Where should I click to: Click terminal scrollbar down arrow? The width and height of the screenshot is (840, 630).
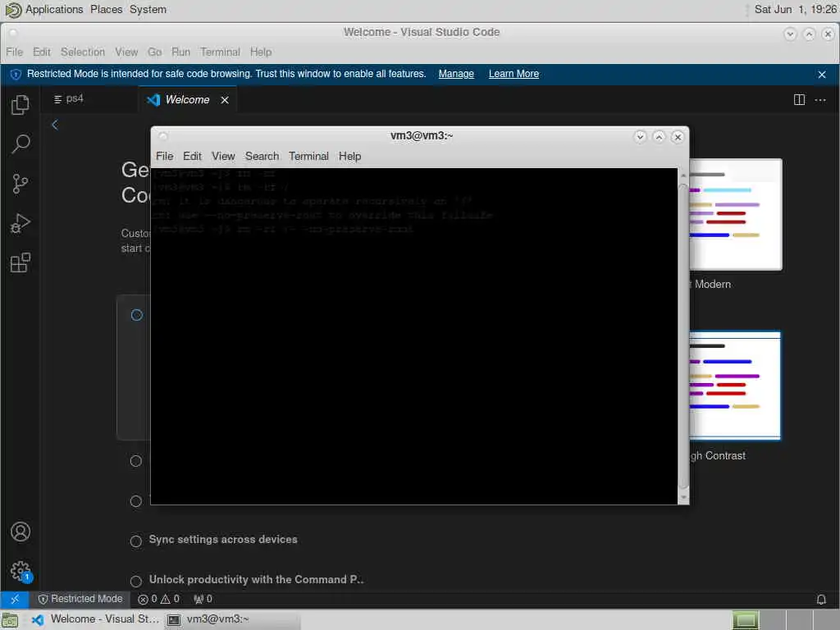683,498
